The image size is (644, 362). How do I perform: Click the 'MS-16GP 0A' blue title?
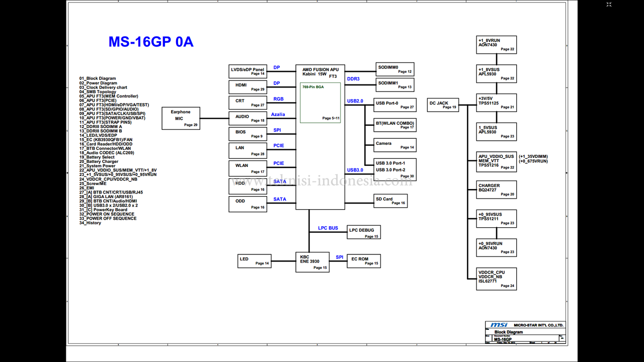coord(151,42)
